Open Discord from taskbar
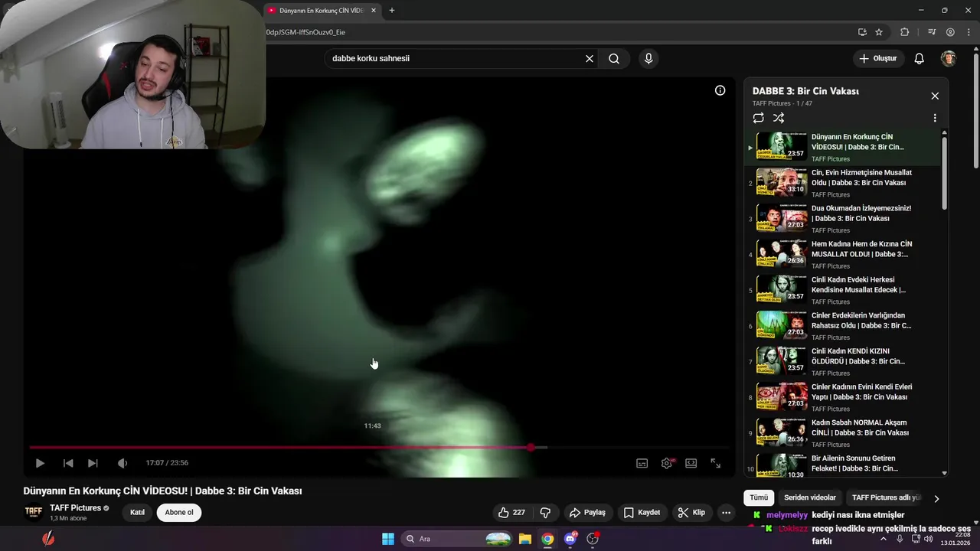980x551 pixels. coord(570,539)
